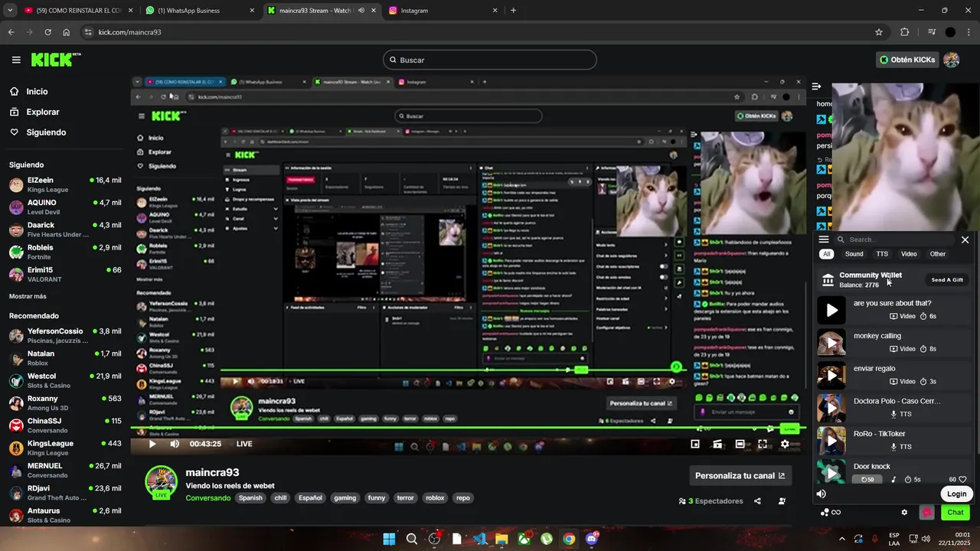Select the gaming tag
980x551 pixels.
click(345, 497)
